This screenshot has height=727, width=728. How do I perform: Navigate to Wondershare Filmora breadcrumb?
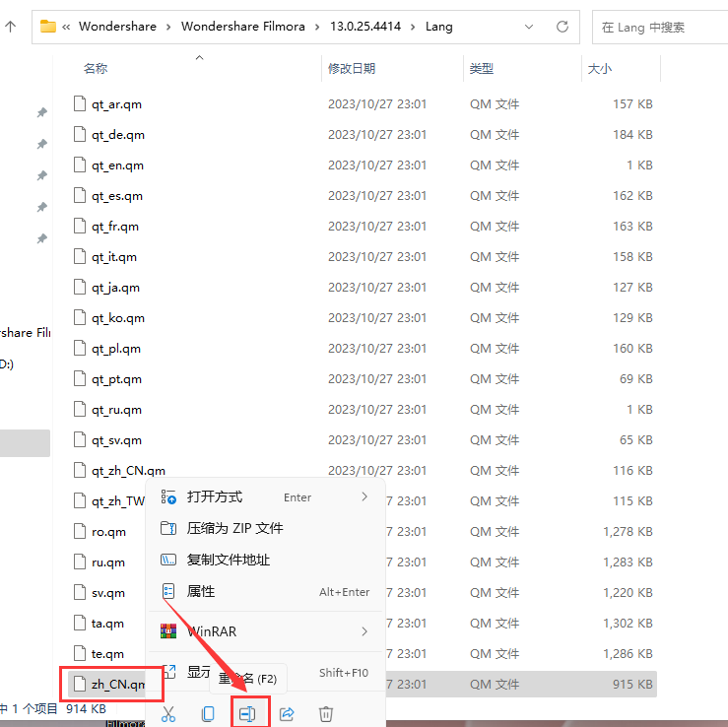242,27
